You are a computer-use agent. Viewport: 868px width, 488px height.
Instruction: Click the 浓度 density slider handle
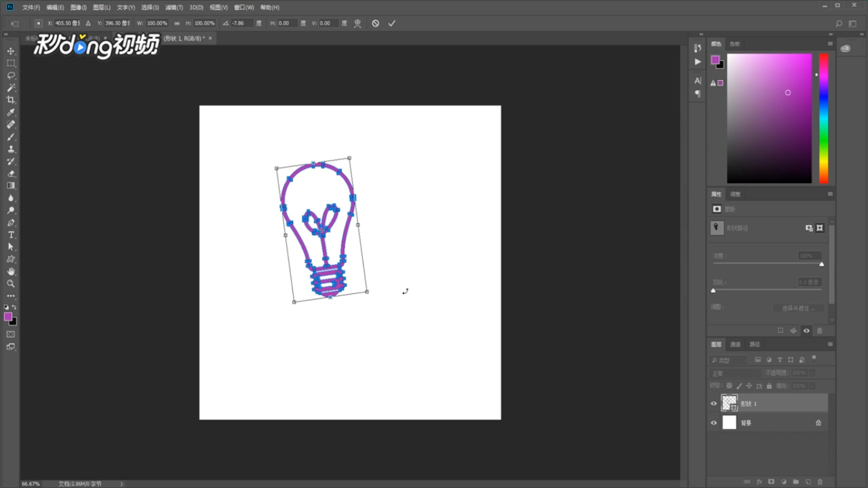[x=822, y=264]
